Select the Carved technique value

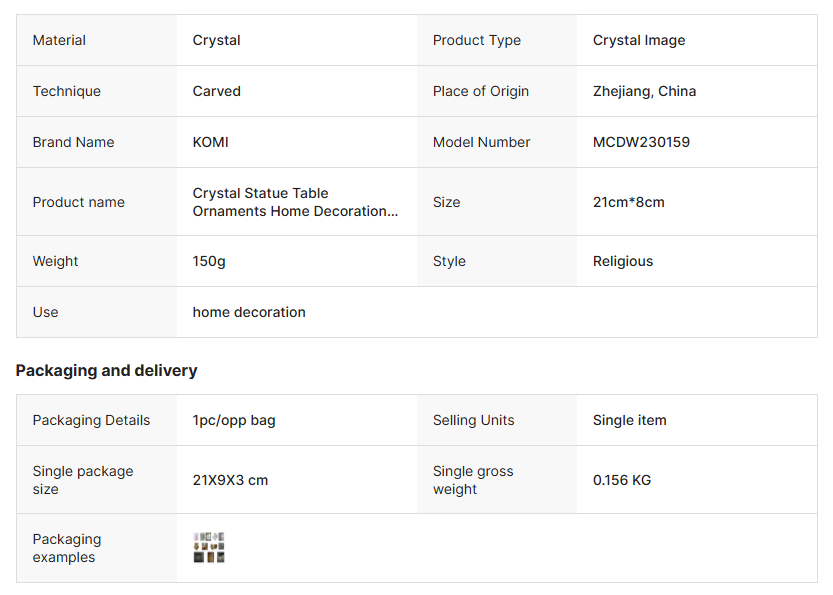click(x=216, y=91)
